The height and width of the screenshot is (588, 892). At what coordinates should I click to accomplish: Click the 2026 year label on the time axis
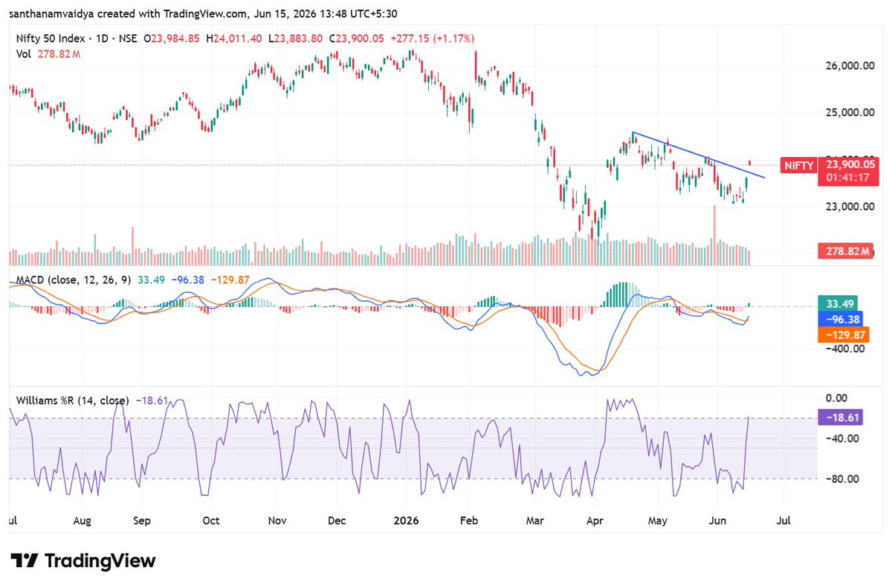pos(406,520)
